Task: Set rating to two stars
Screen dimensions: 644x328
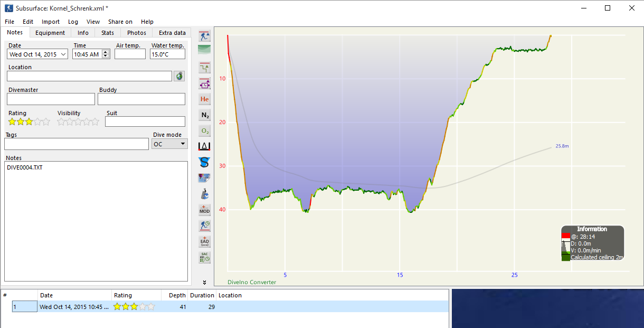Action: (21, 121)
